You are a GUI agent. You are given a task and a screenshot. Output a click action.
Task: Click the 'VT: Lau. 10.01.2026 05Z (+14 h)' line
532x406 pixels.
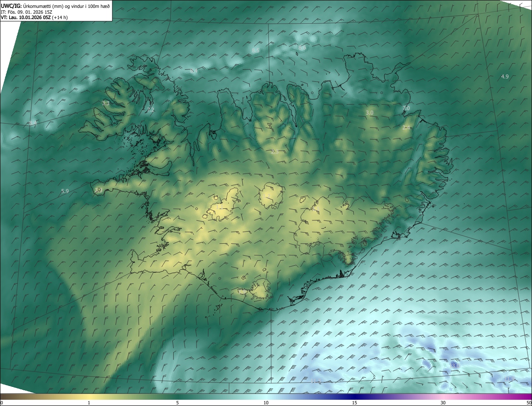34,17
